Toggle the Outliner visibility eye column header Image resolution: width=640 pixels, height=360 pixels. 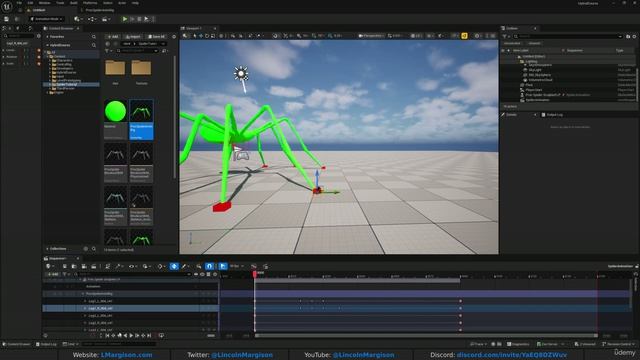pyautogui.click(x=503, y=50)
